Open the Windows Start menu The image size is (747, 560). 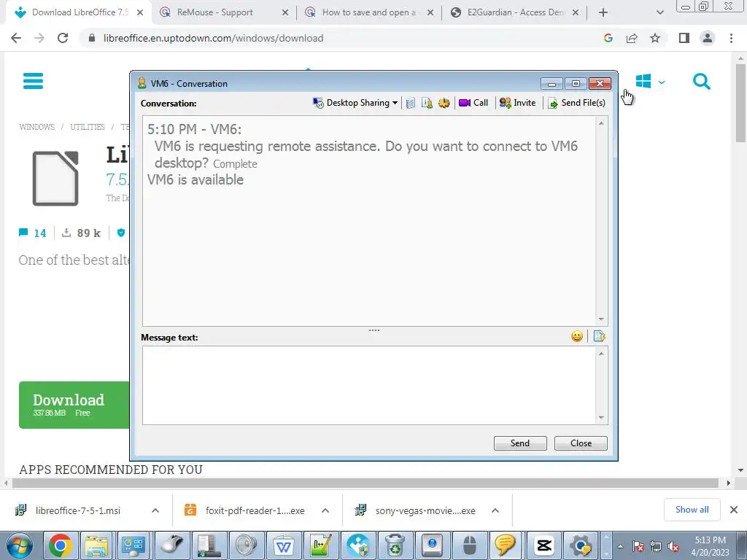tap(20, 545)
